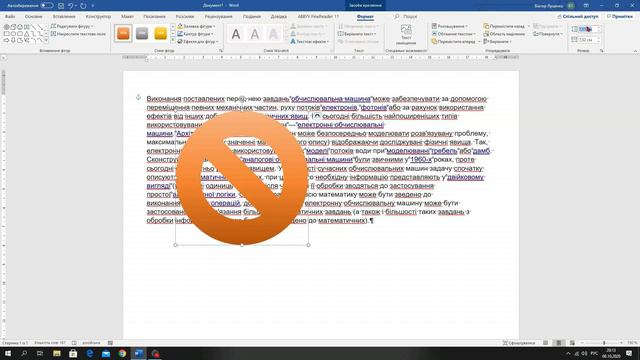Image resolution: width=640 pixels, height=360 pixels.
Task: Open the Довідка tab
Action: tap(279, 17)
